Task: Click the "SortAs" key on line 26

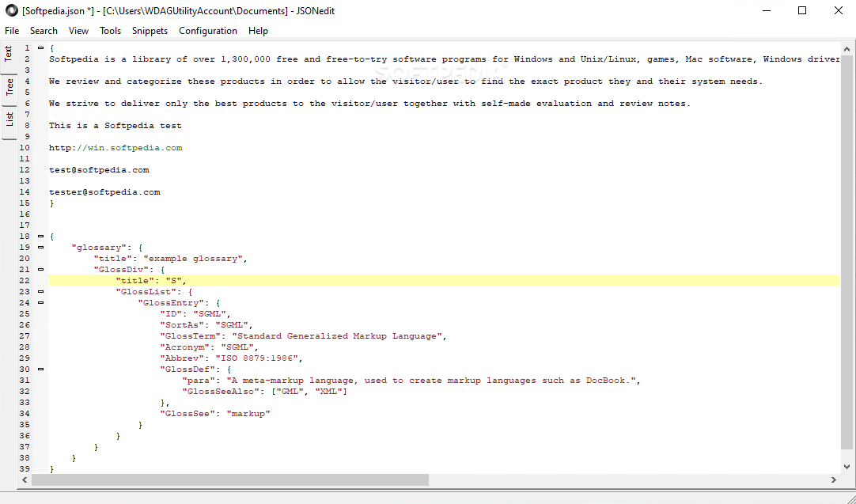Action: [x=182, y=325]
